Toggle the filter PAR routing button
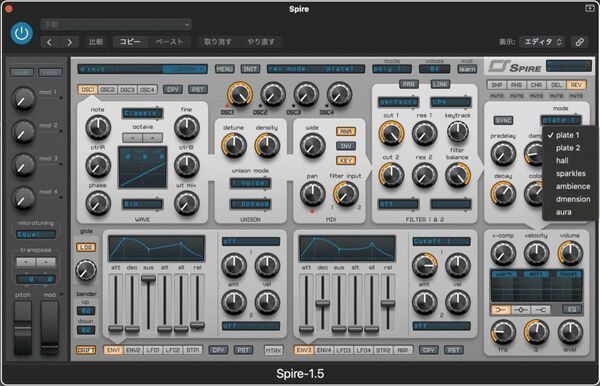The image size is (600, 386). pos(408,84)
